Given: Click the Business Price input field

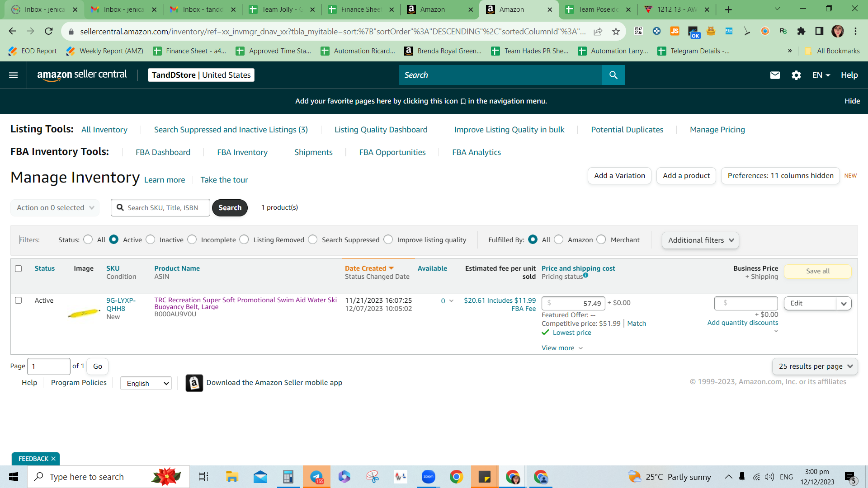Looking at the screenshot, I should (746, 303).
